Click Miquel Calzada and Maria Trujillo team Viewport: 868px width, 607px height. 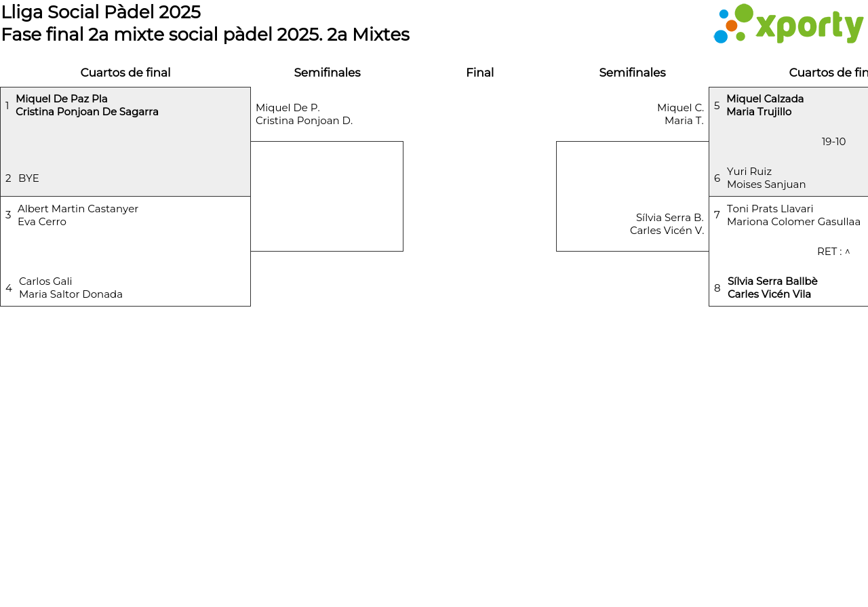coord(765,105)
